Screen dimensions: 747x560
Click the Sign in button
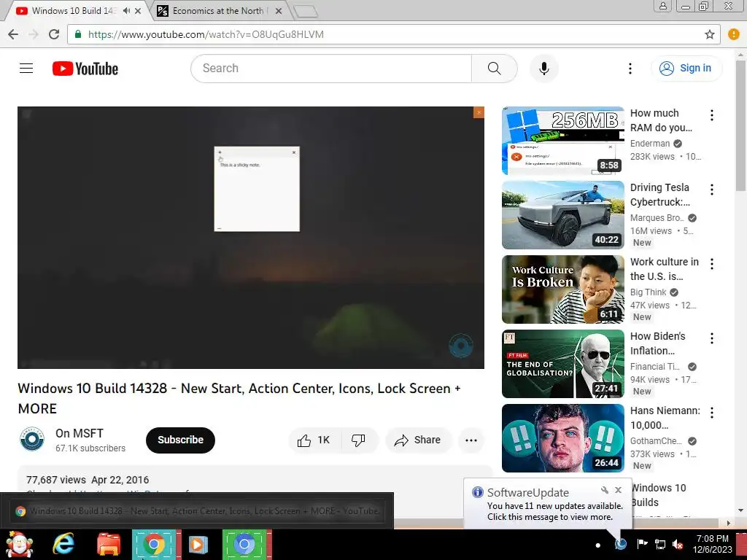click(x=686, y=68)
